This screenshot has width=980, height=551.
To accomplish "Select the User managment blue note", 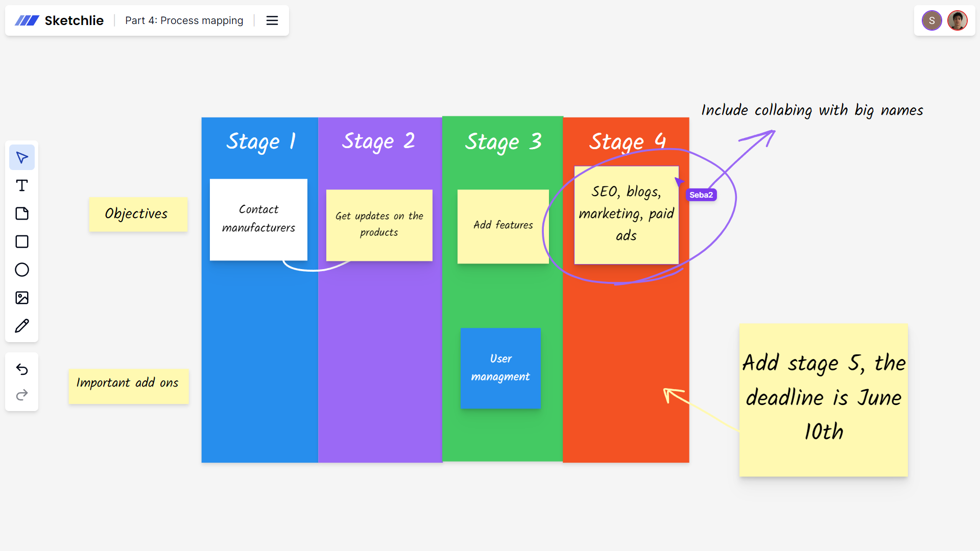I will [x=500, y=368].
